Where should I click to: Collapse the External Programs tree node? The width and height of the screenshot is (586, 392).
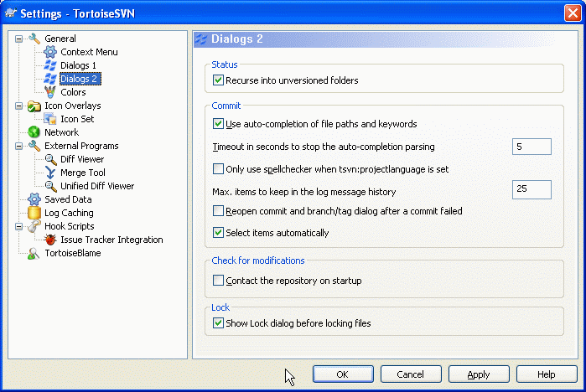pos(18,146)
